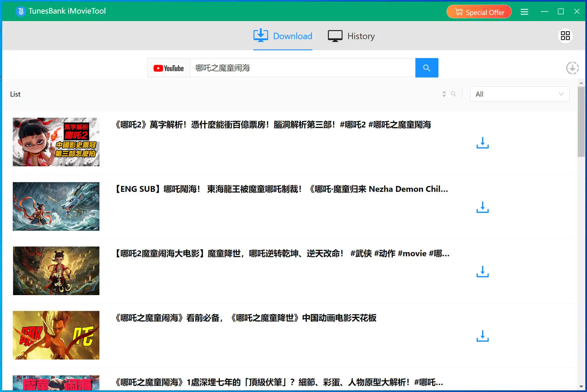Open the Special Offer cart button
Image resolution: width=587 pixels, height=392 pixels.
pyautogui.click(x=479, y=12)
